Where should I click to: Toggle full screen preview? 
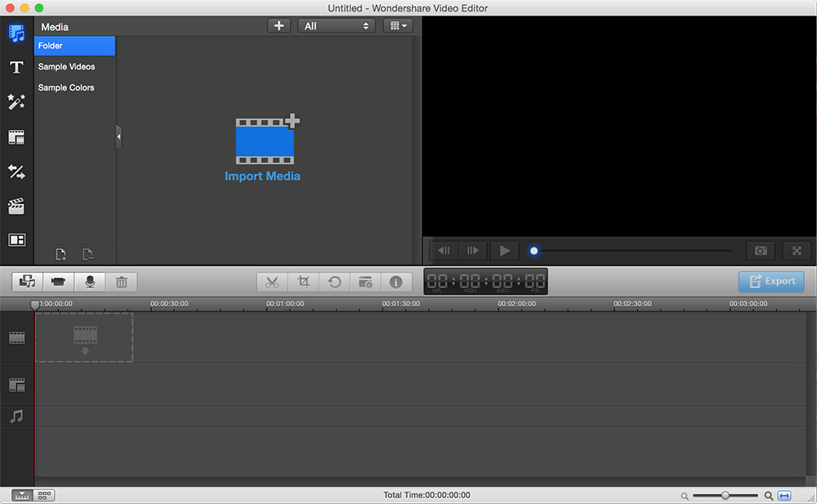point(797,251)
